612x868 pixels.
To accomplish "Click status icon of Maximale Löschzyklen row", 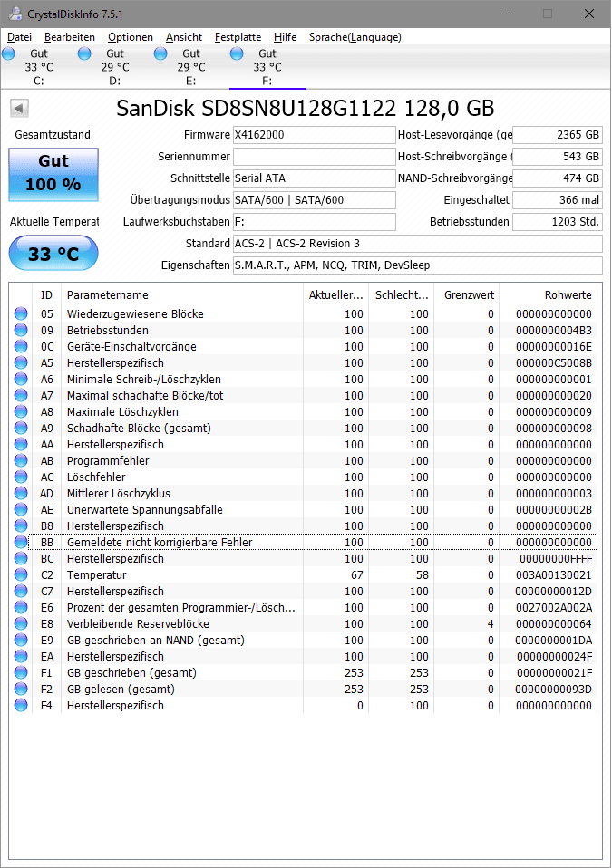I will (21, 412).
